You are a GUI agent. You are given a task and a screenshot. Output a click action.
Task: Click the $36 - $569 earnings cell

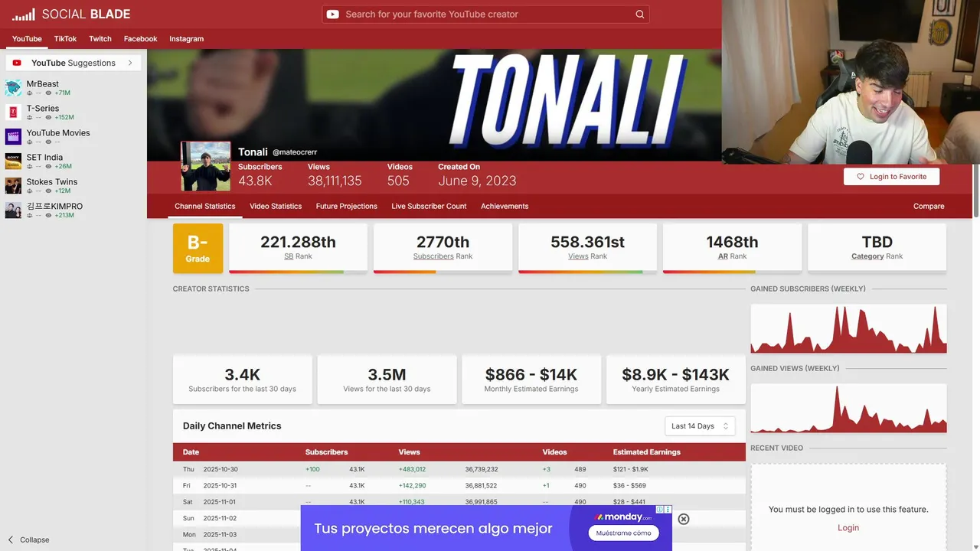point(629,486)
